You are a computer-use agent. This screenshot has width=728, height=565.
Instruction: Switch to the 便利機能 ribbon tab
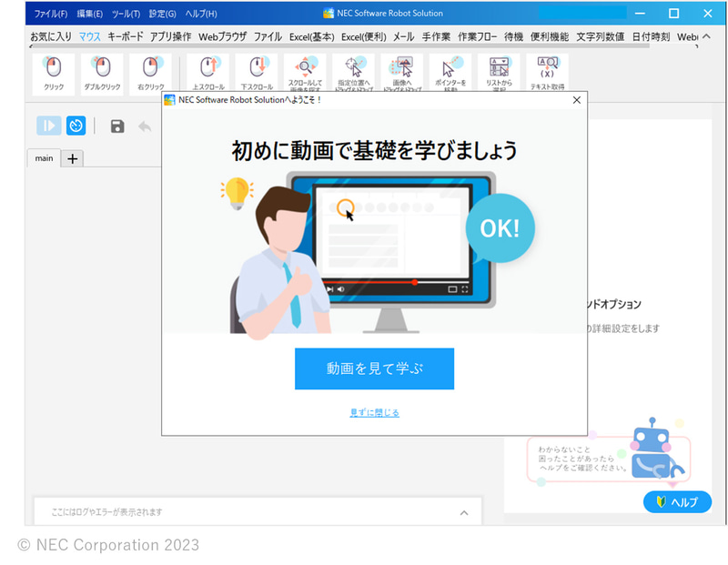(550, 36)
